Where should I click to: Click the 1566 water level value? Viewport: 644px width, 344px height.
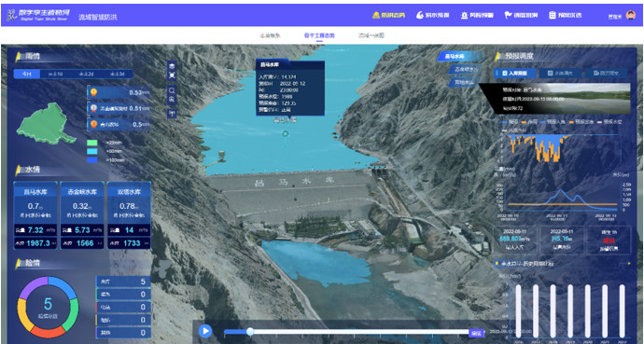click(x=84, y=243)
